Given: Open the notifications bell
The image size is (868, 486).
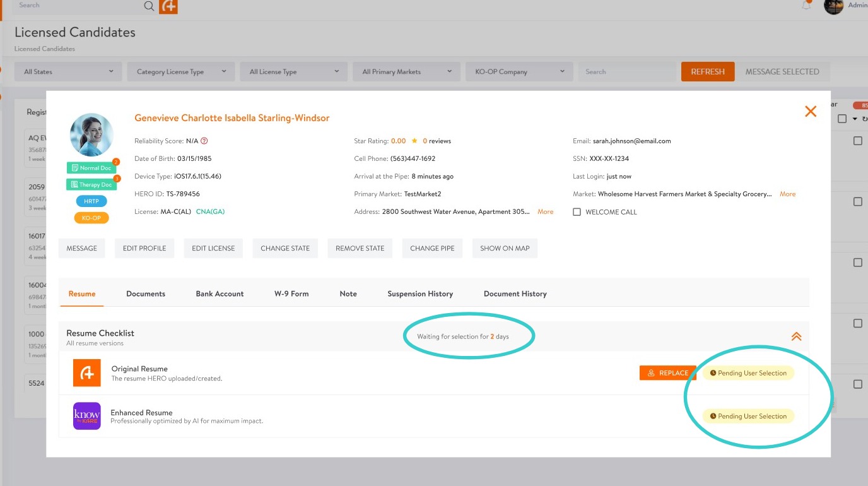Looking at the screenshot, I should pyautogui.click(x=806, y=6).
